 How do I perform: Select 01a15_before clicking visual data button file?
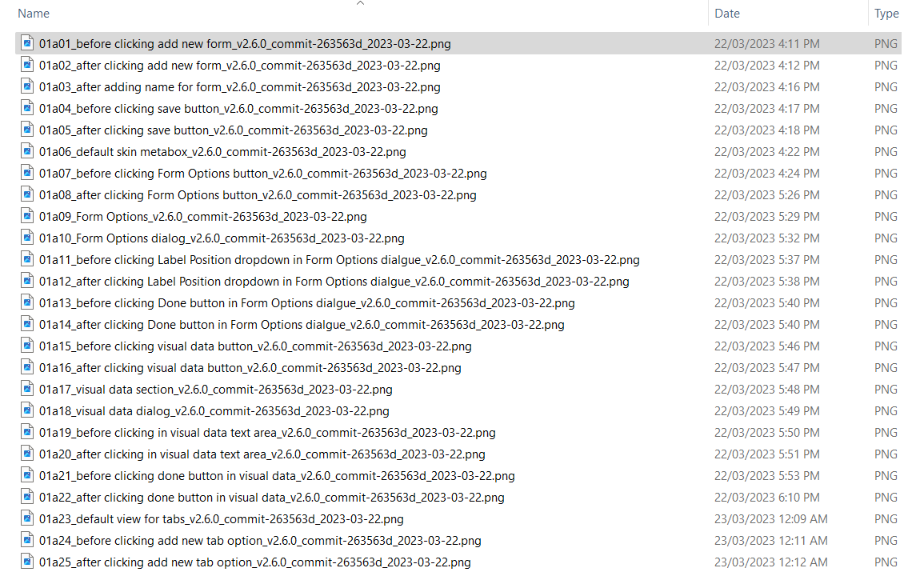pos(255,346)
